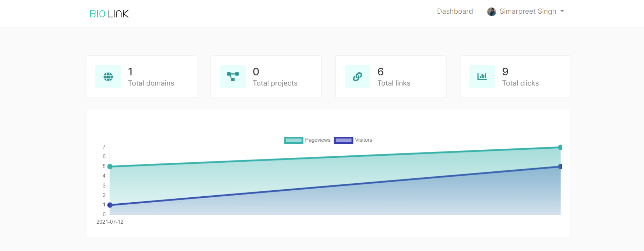Toggle the Pageviews legend swatch
The image size is (644, 251).
click(293, 140)
